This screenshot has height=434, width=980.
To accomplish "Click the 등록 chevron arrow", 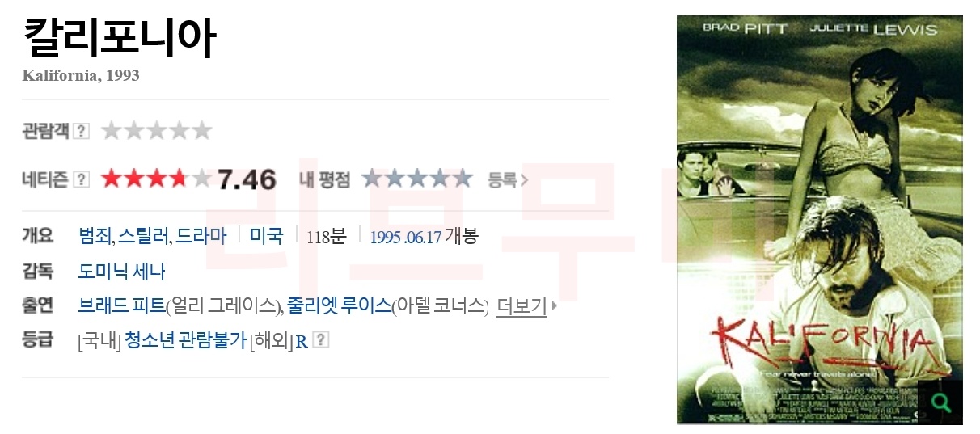I will [524, 179].
